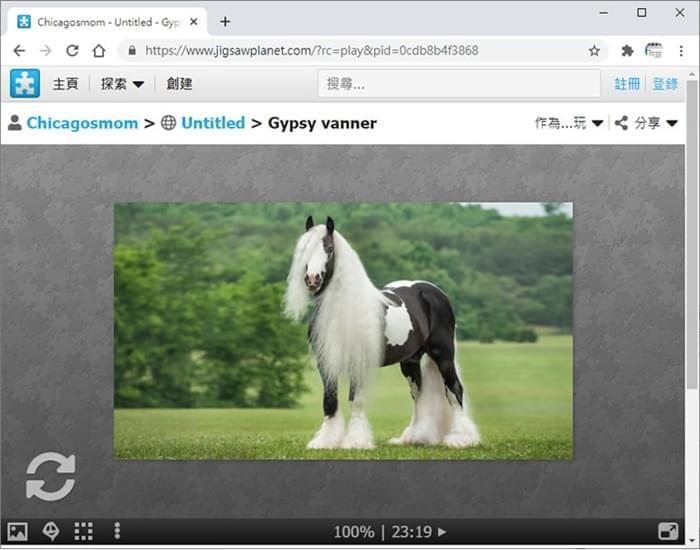
Task: Click the forward navigation arrow
Action: (46, 50)
